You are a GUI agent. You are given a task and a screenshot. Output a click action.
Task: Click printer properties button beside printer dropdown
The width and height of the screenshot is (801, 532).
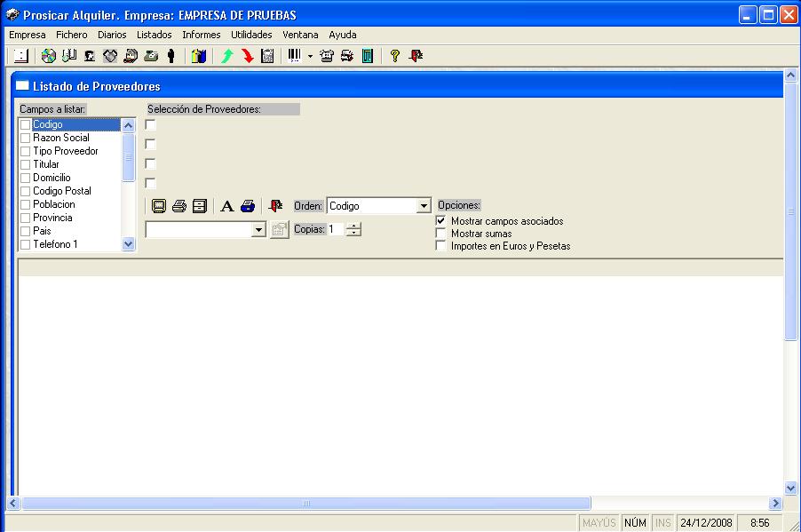(x=279, y=230)
